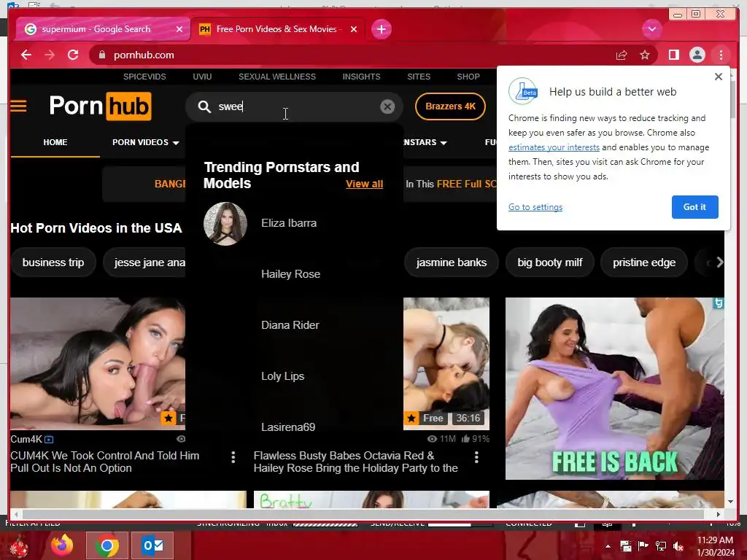Click the Brazzers 4K button
The image size is (747, 560).
[450, 106]
